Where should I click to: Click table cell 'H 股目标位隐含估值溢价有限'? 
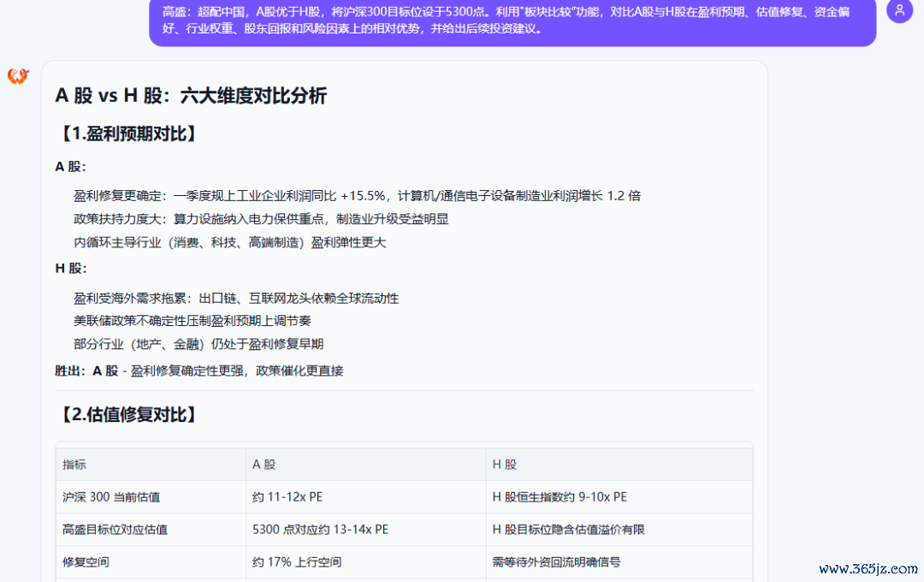(619, 530)
